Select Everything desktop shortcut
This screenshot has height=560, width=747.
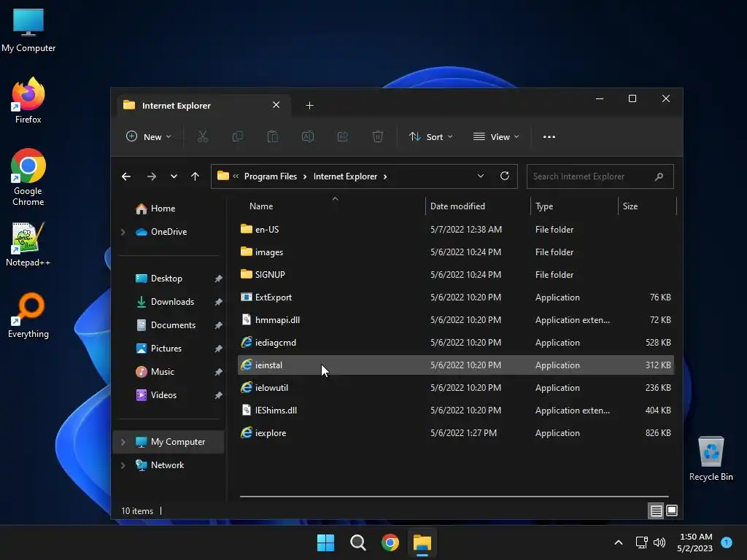tap(28, 316)
